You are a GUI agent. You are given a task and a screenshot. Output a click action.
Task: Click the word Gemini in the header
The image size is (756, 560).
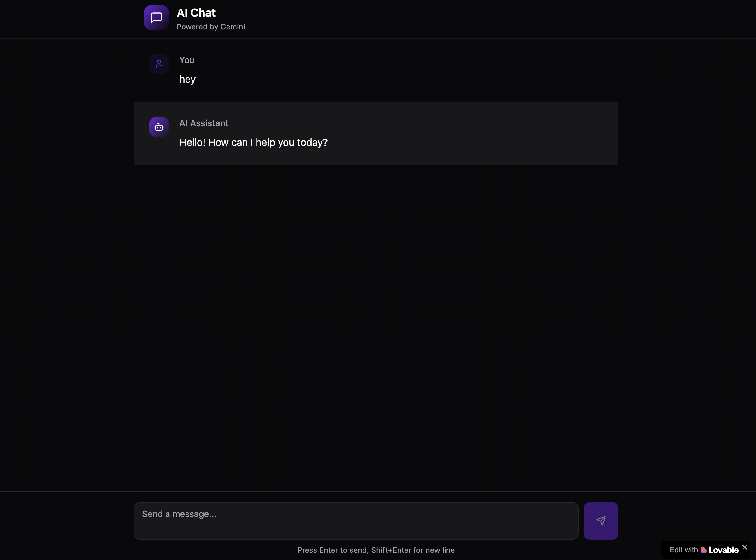233,27
